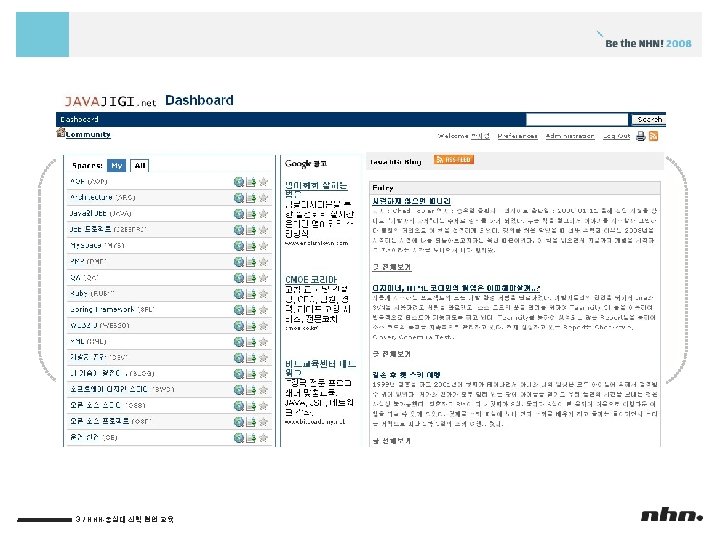Toggle the favourite star for the Ruby space
Image resolution: width=720 pixels, height=540 pixels.
pyautogui.click(x=263, y=294)
